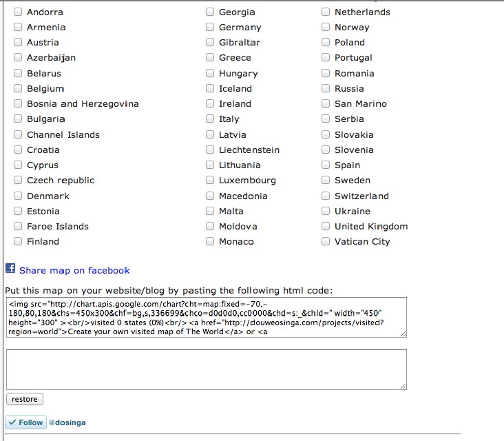Open the Share map on facebook link
The width and height of the screenshot is (504, 441).
coord(74,271)
